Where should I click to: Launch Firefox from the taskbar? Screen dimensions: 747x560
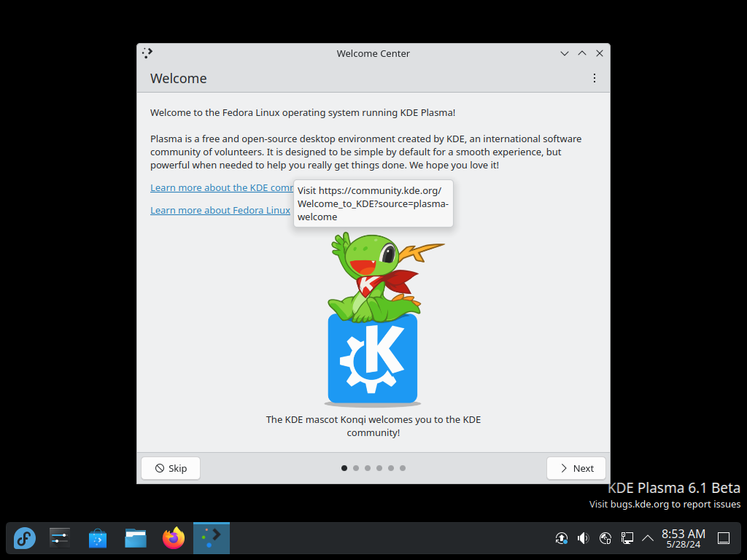coord(174,538)
